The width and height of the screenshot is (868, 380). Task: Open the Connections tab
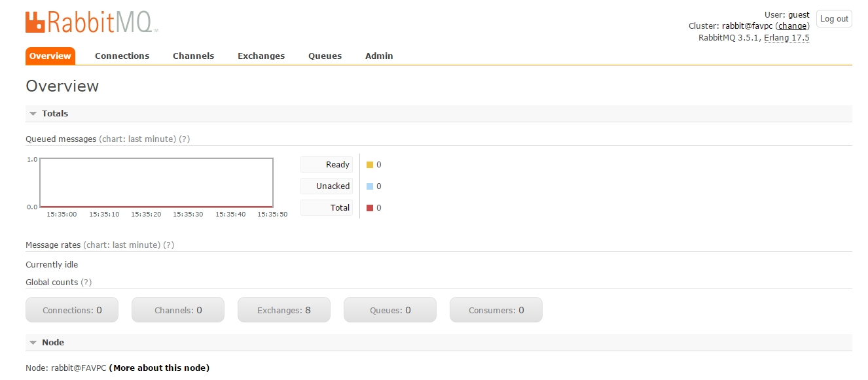(122, 56)
